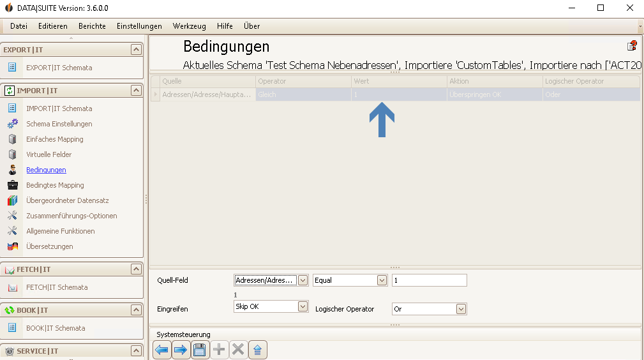Screen dimensions: 644x360
Task: Click the Überspringen OK cell
Action: coord(495,94)
